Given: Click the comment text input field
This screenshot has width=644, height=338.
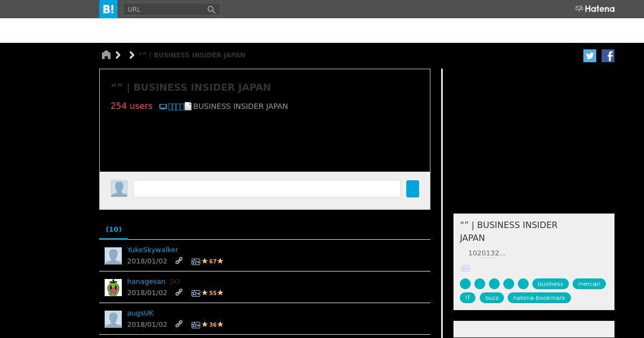Looking at the screenshot, I should (x=267, y=188).
